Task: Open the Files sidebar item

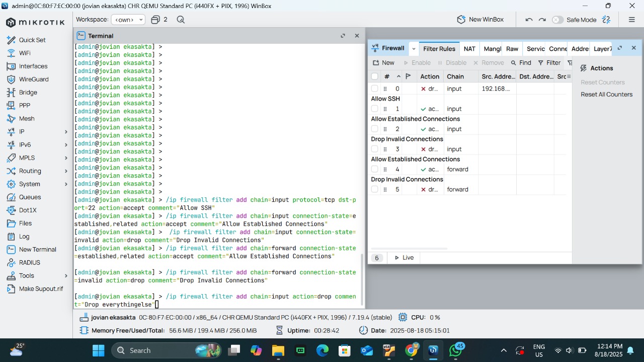Action: (25, 223)
